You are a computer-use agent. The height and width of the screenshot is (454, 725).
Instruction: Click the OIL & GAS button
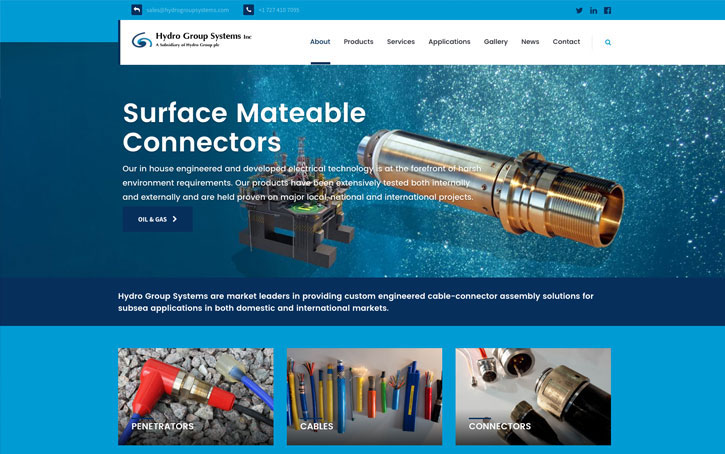158,219
